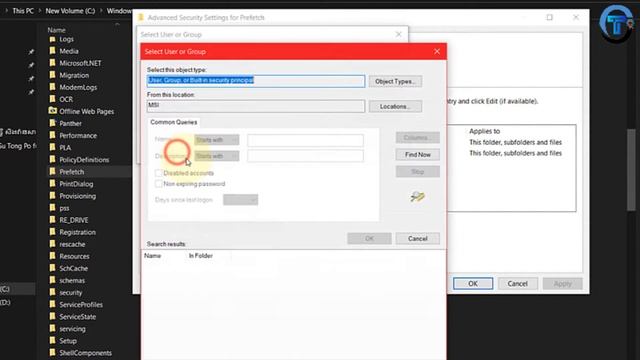This screenshot has height=360, width=640.
Task: Select the Migration folder icon
Action: [52, 75]
